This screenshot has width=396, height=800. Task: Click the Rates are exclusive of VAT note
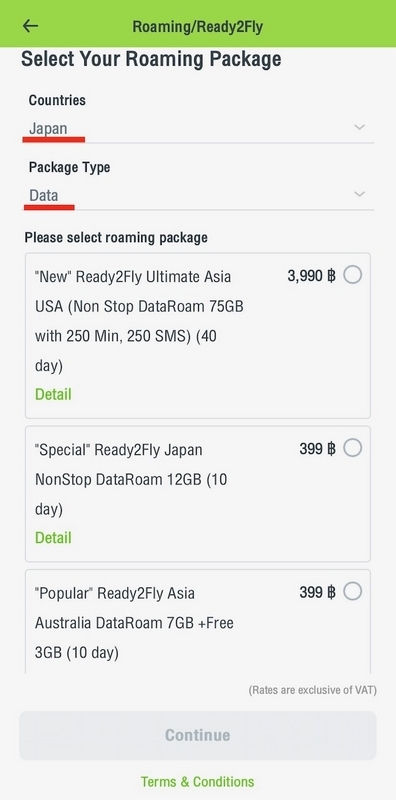tap(312, 690)
